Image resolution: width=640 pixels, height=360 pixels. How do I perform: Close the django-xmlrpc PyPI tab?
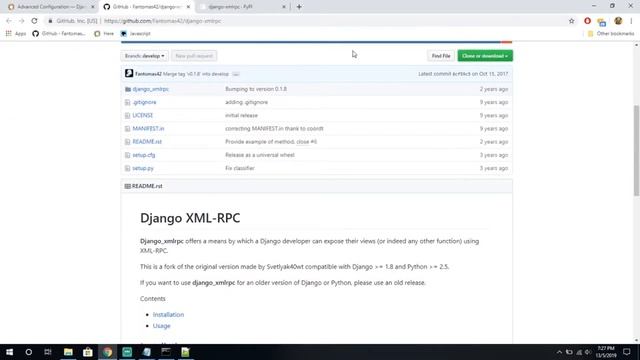point(284,7)
